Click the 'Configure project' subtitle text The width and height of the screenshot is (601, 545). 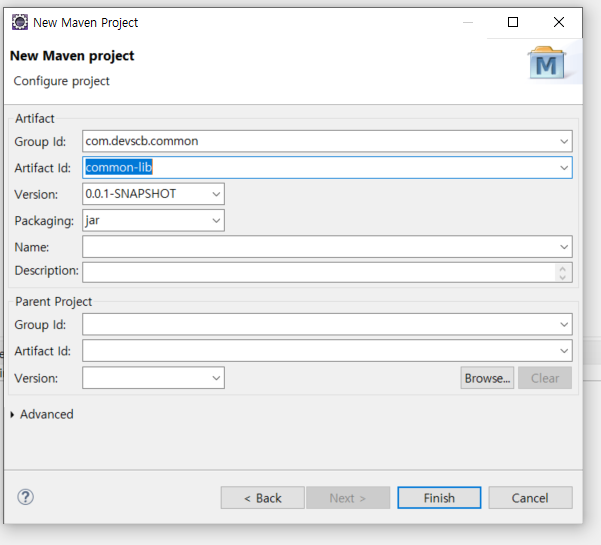point(62,81)
